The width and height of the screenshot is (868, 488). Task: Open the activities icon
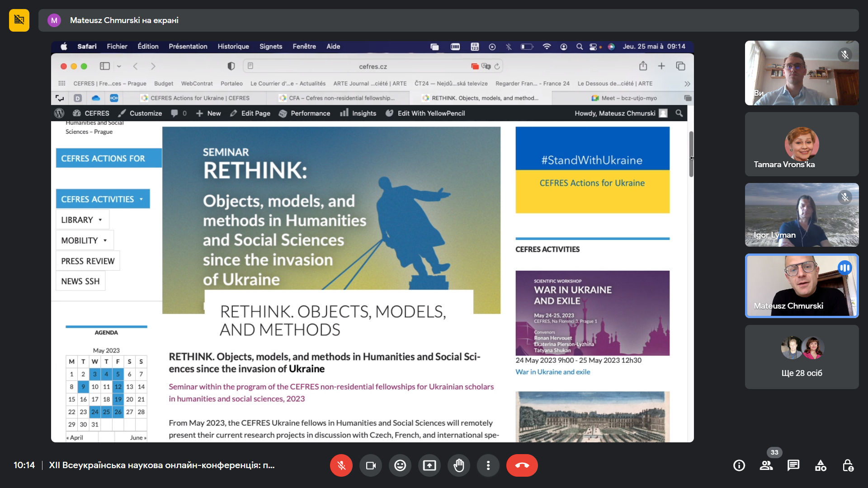(x=821, y=465)
